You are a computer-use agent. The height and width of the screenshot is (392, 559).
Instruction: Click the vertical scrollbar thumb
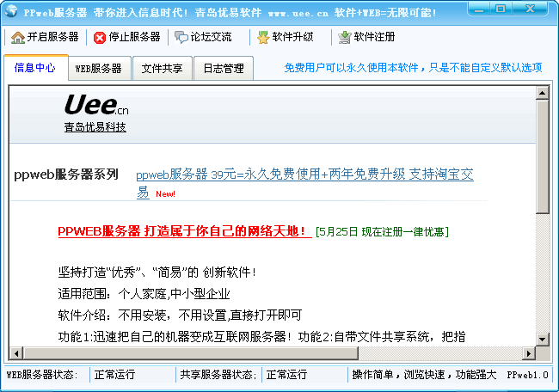543,156
